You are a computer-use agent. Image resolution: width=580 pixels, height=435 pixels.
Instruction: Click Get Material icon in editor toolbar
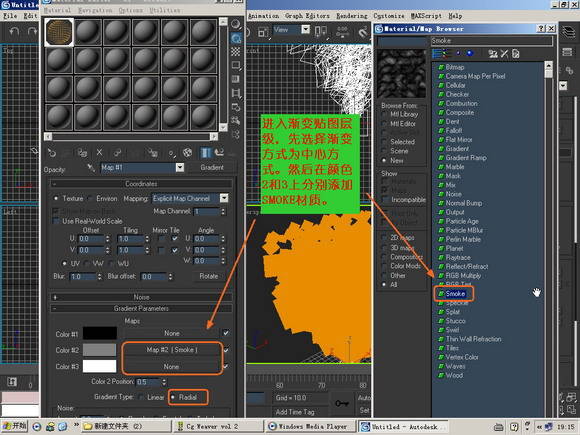[x=52, y=153]
